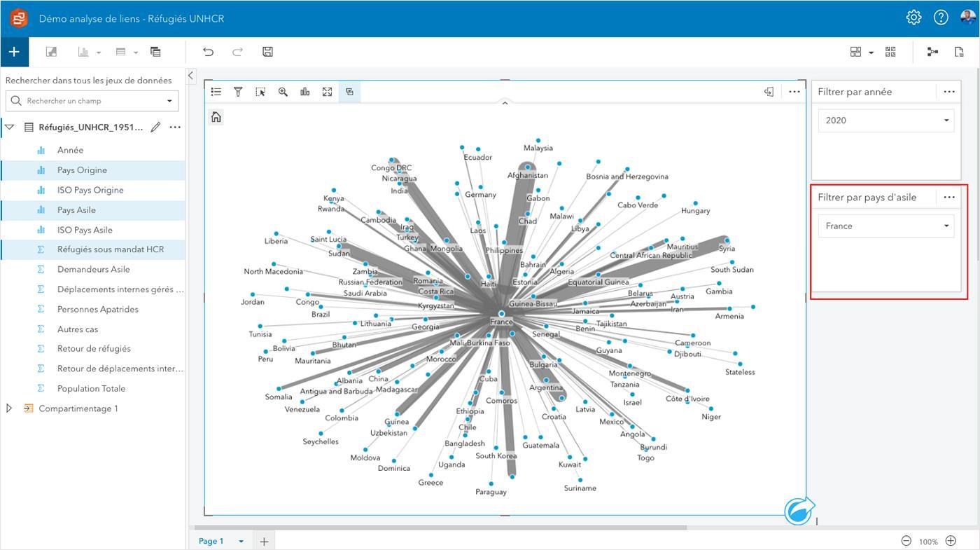The height and width of the screenshot is (550, 980).
Task: Expand the basemaps dropdown arrow
Action: 871,53
